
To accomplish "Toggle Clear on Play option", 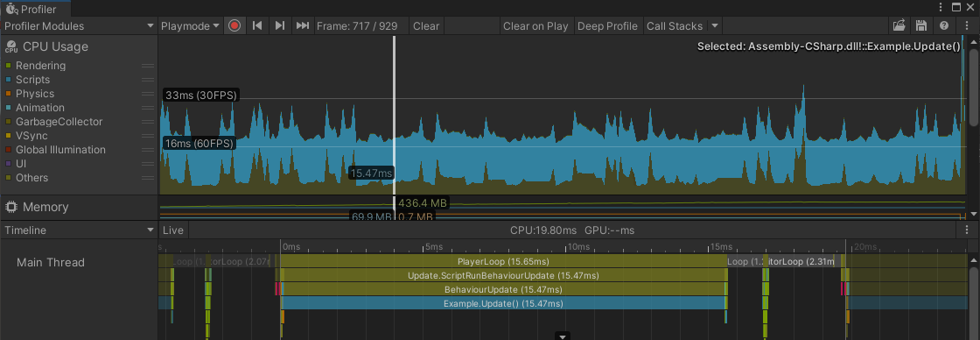I will tap(535, 25).
